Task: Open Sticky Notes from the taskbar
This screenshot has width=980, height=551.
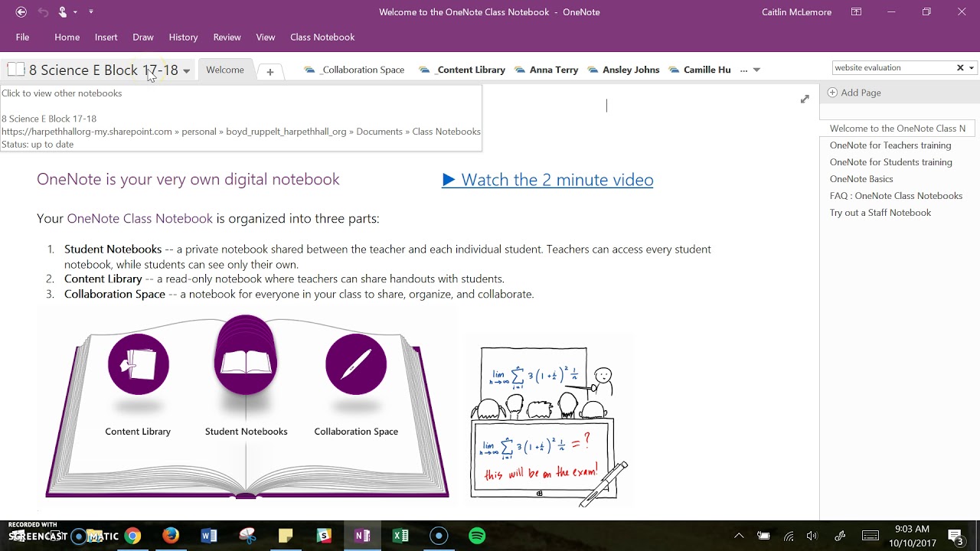Action: click(286, 536)
